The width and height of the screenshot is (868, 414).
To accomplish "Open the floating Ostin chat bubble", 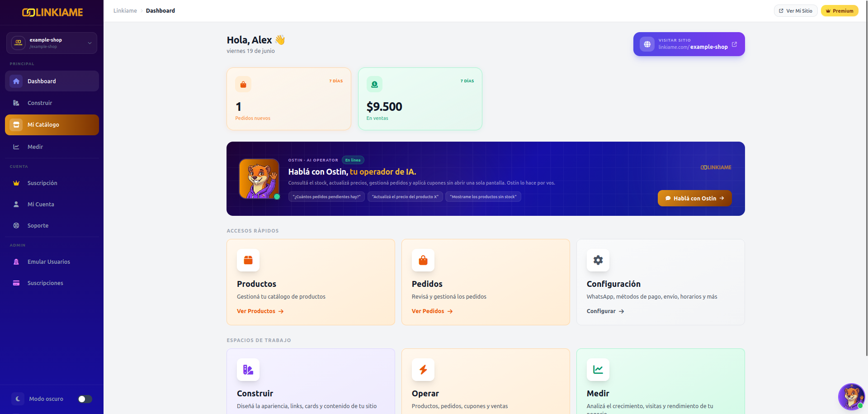I will pyautogui.click(x=851, y=397).
